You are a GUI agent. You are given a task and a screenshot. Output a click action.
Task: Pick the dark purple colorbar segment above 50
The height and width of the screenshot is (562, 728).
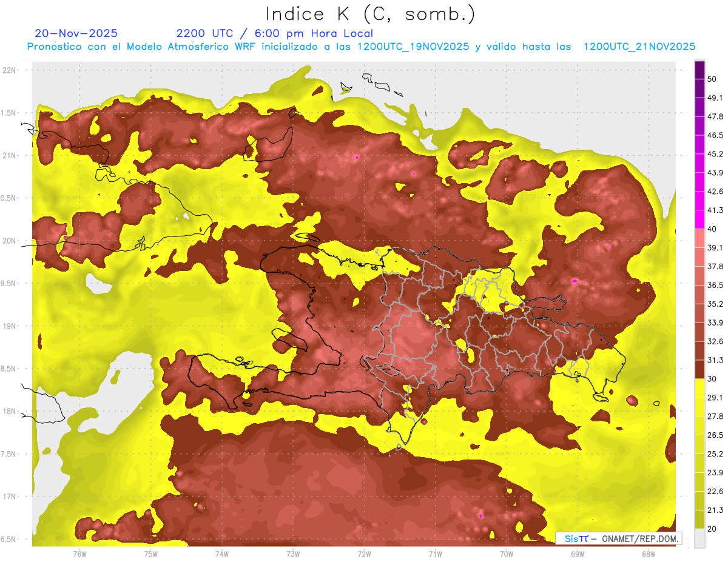[699, 70]
